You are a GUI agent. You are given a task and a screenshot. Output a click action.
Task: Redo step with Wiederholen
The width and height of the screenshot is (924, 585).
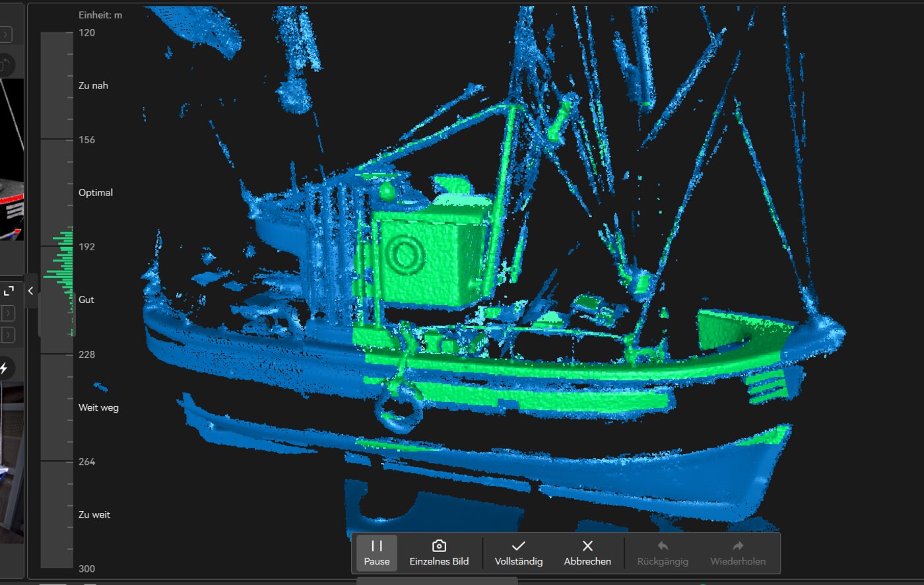click(738, 553)
